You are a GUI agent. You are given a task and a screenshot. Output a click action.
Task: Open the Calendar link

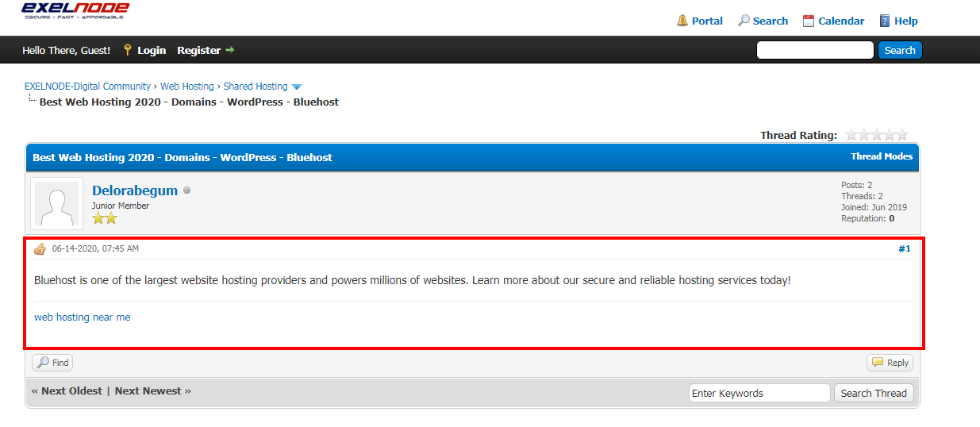click(841, 21)
